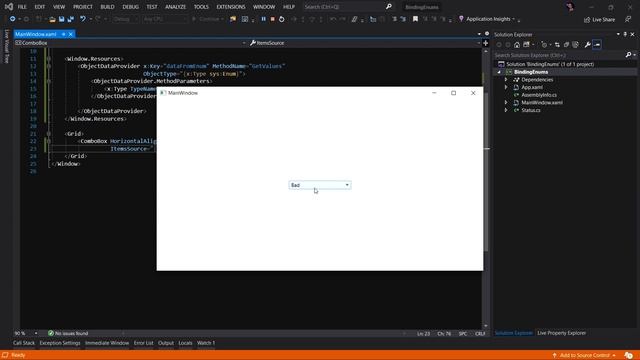Click the editor vertical scrollbar
640x360 pixels.
[486, 189]
